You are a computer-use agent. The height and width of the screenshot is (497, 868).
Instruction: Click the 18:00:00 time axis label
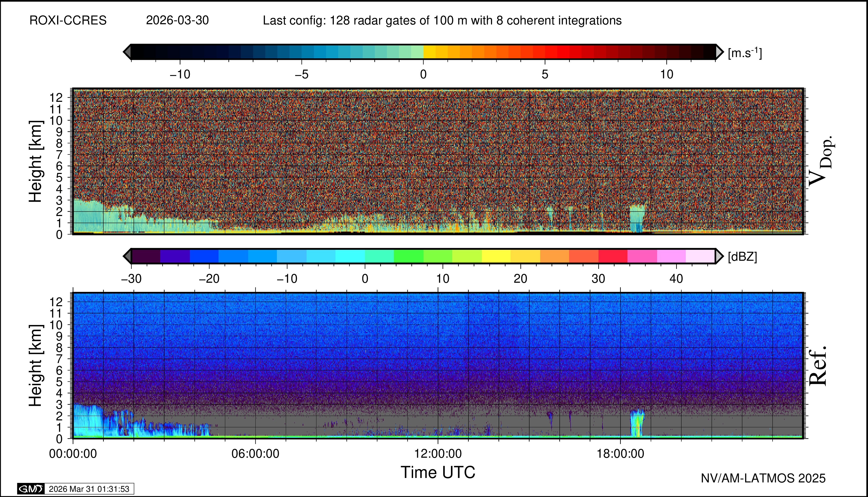coord(621,454)
